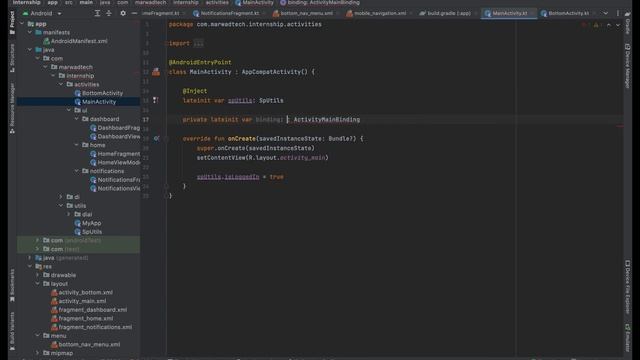Click ActivityMainBinding type in code

(x=327, y=120)
